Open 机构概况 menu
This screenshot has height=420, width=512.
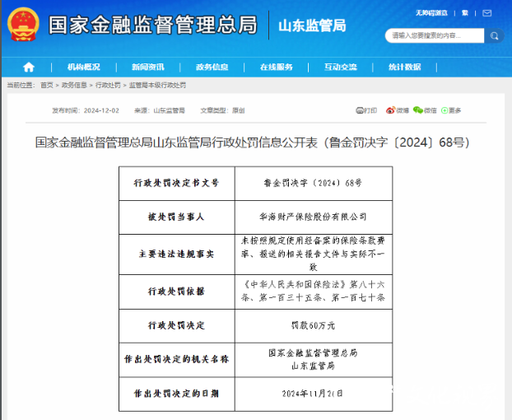(84, 68)
